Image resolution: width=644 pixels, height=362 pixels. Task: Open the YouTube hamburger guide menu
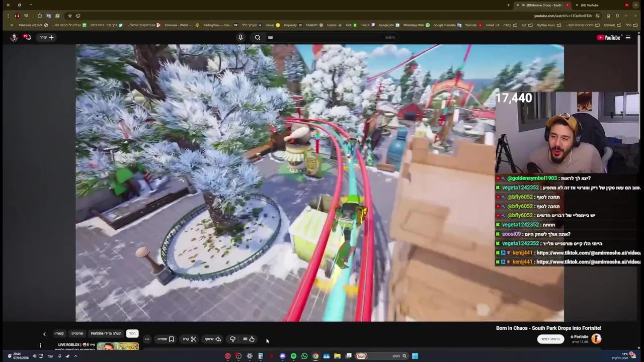point(628,37)
